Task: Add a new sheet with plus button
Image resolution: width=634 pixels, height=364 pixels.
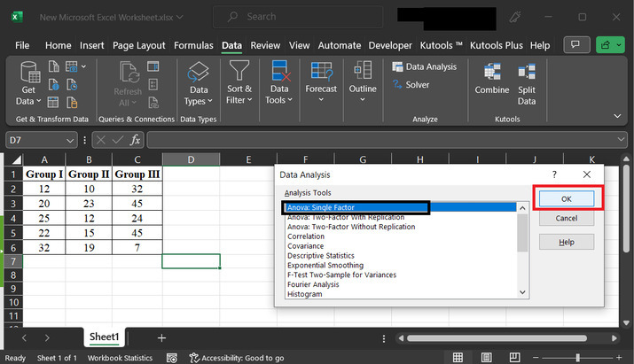Action: tap(161, 337)
